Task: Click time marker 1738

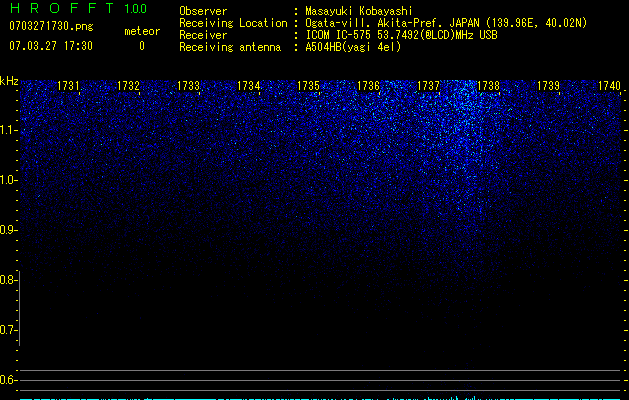Action: point(488,86)
